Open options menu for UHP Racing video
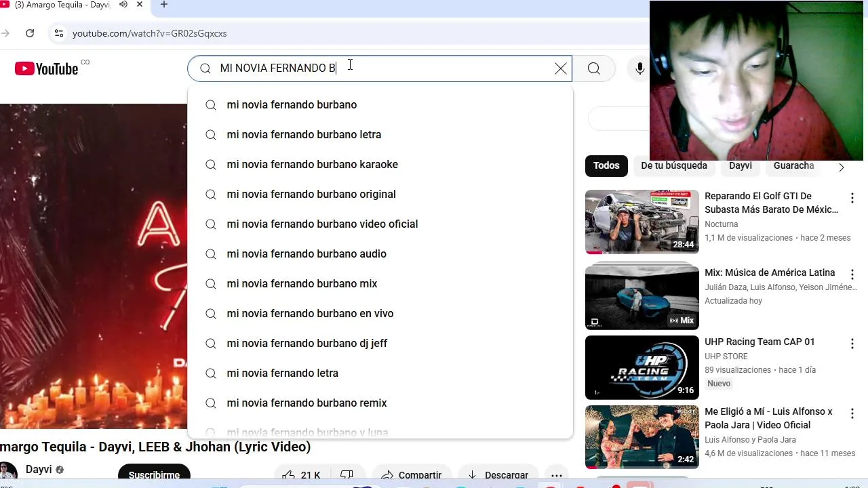Image resolution: width=868 pixels, height=488 pixels. pyautogui.click(x=852, y=344)
